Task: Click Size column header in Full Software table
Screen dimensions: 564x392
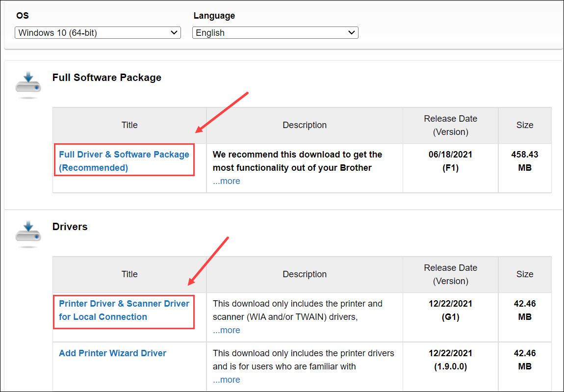Action: click(525, 125)
